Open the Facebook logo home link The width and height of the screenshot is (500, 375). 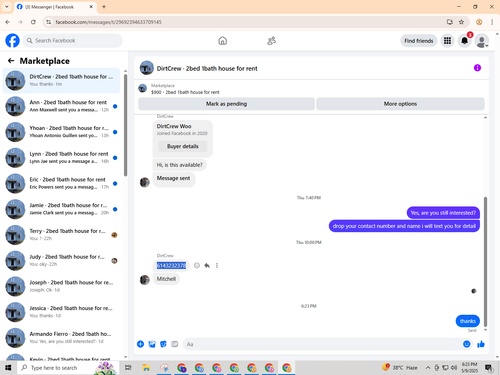[12, 41]
